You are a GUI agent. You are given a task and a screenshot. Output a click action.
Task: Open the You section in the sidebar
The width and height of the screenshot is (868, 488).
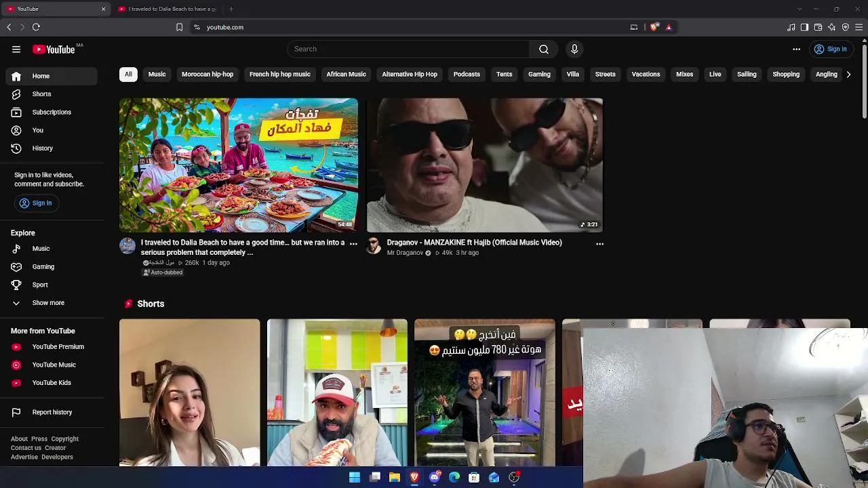(x=52, y=130)
